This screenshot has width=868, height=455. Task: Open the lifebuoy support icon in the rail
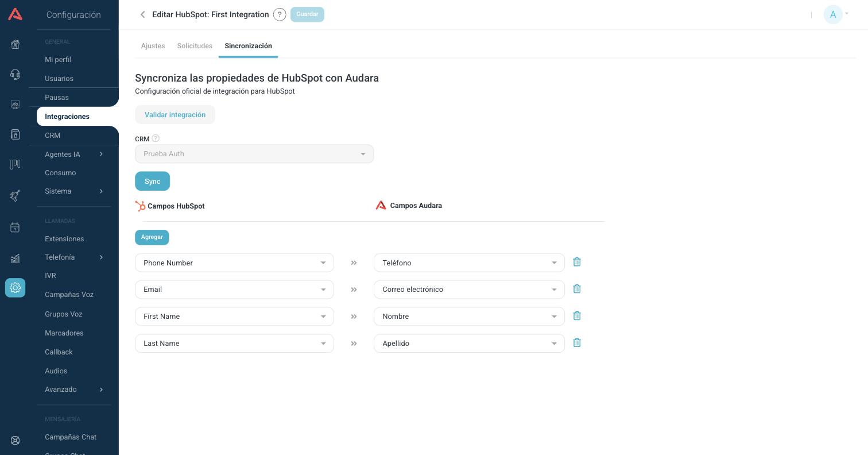[15, 441]
